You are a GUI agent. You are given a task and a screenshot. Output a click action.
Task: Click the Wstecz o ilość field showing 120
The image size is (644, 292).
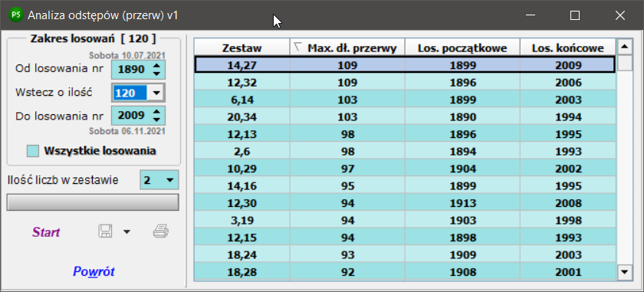[130, 94]
